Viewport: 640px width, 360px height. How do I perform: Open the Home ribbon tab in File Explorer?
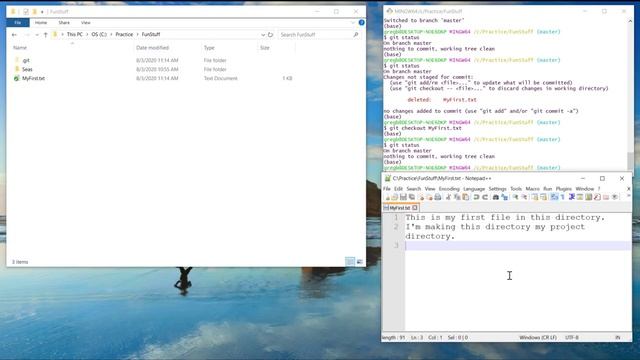coord(41,23)
